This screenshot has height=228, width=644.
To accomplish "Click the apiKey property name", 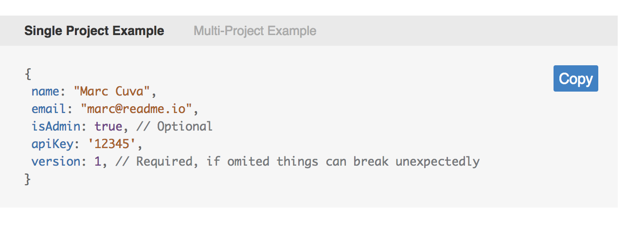I will (53, 144).
